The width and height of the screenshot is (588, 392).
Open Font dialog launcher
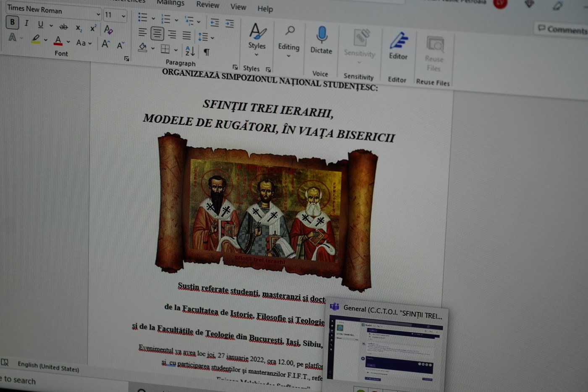(126, 59)
